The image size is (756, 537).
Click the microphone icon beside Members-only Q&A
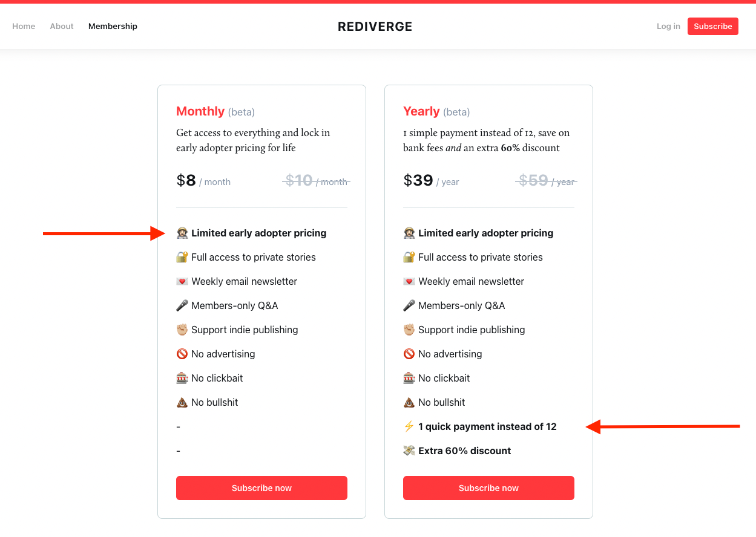tap(182, 305)
